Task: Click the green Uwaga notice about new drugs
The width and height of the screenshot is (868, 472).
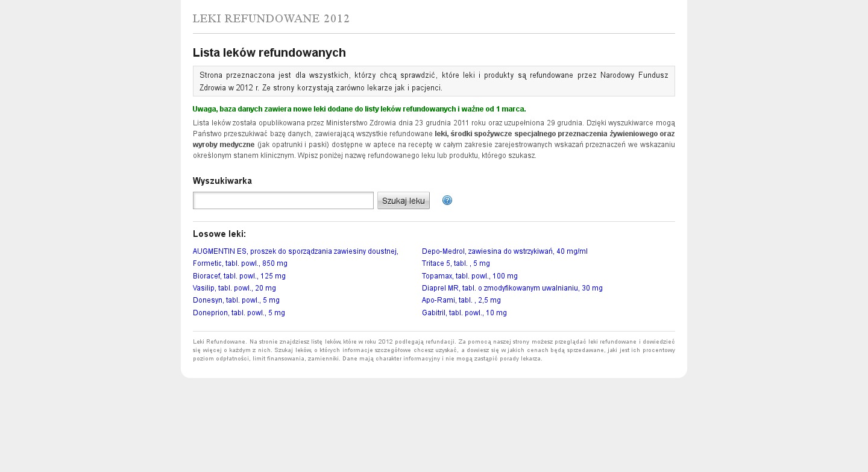Action: click(x=359, y=109)
